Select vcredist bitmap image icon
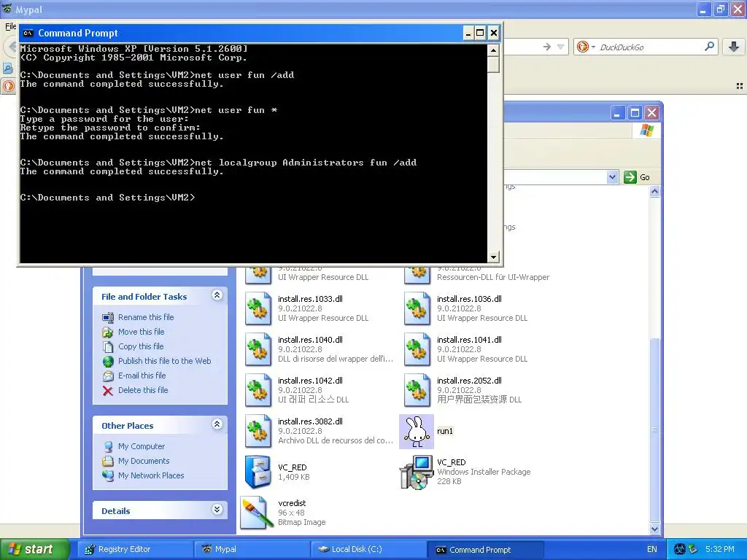Viewport: 747px width, 560px height. pos(255,513)
